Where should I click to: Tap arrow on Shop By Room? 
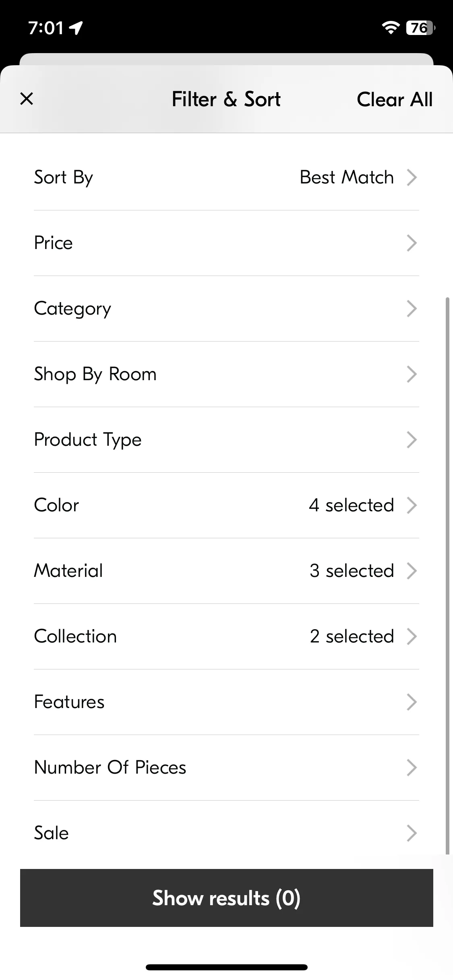412,374
